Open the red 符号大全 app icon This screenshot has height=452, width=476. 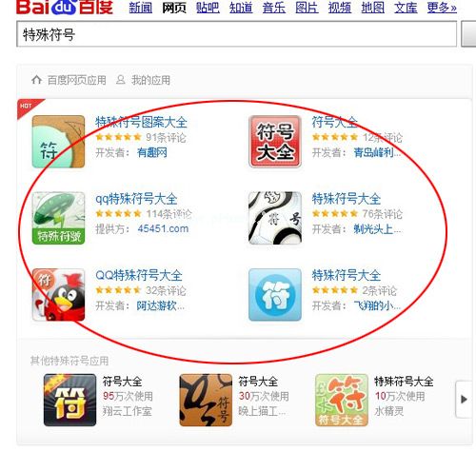coord(275,142)
